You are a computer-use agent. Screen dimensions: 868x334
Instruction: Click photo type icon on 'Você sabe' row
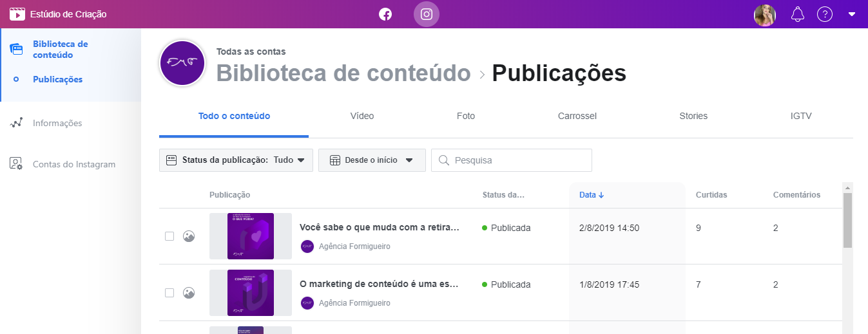coord(189,236)
